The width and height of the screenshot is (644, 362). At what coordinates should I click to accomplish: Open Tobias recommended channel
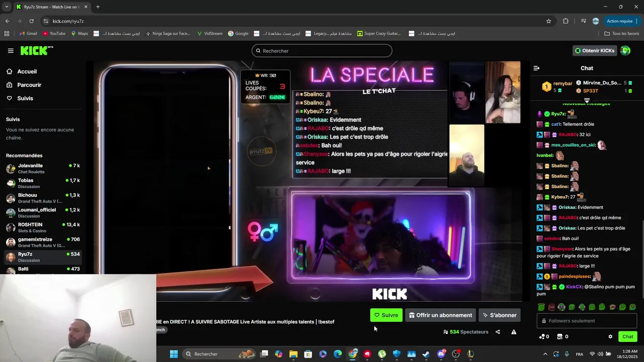(43, 183)
